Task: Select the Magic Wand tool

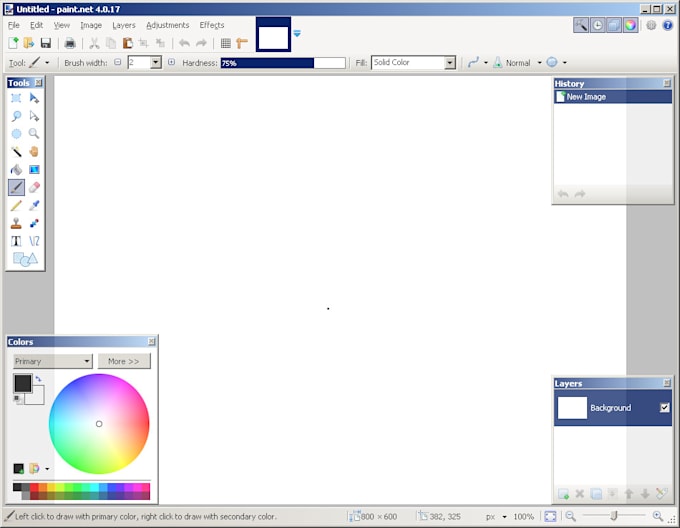Action: click(16, 152)
